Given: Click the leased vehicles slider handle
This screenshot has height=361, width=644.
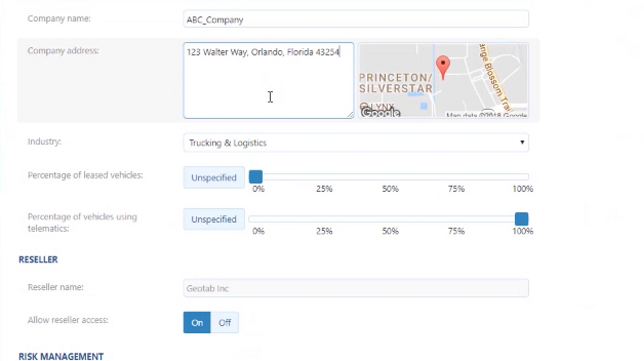Looking at the screenshot, I should tap(256, 177).
